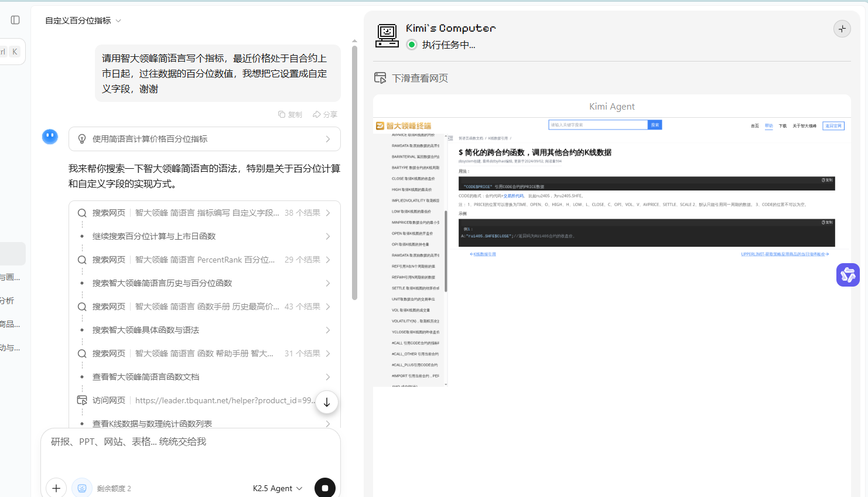
Task: Toggle the sidebar panel icon
Action: click(x=15, y=20)
